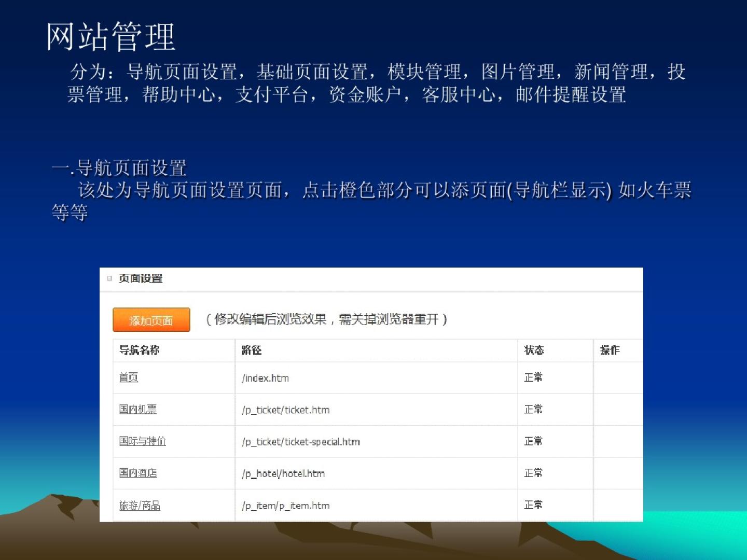Click the /p_item/p_item.htm path cell
The height and width of the screenshot is (560, 747).
point(286,506)
